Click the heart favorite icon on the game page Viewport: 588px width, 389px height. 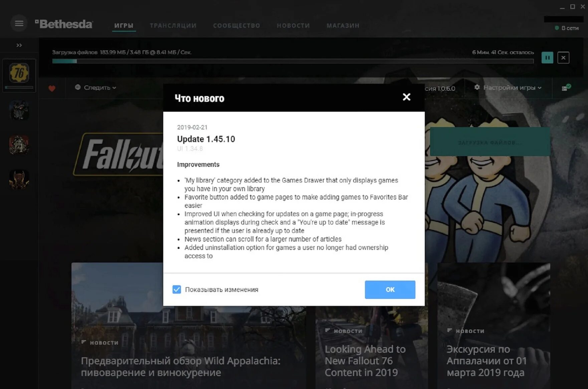coord(51,88)
